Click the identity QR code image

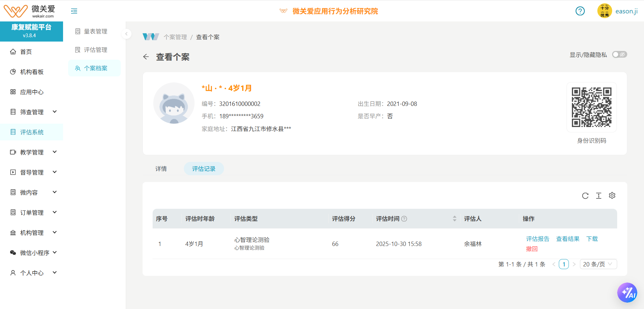coord(591,107)
